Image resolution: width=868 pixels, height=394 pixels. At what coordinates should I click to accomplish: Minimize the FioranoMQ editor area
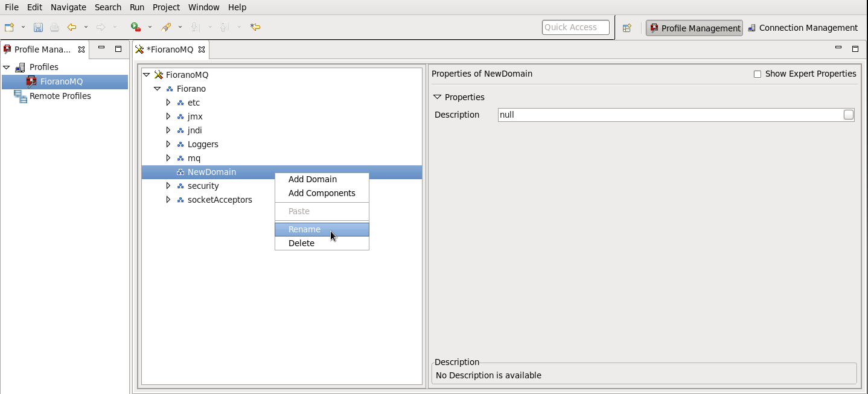(838, 48)
